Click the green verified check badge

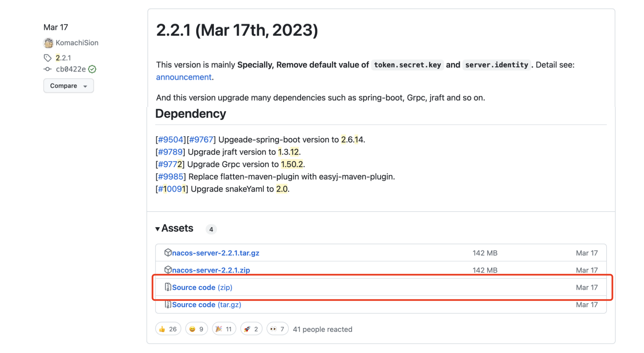tap(92, 69)
